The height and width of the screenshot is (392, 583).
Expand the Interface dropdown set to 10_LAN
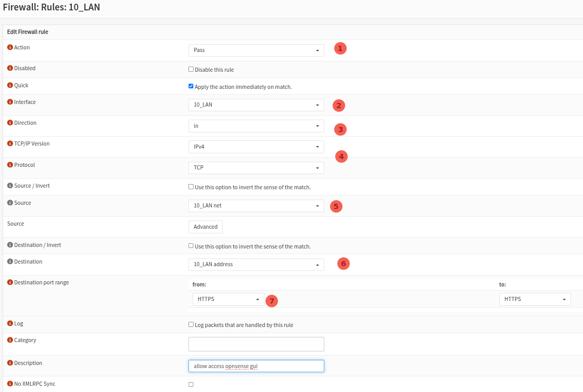click(256, 104)
